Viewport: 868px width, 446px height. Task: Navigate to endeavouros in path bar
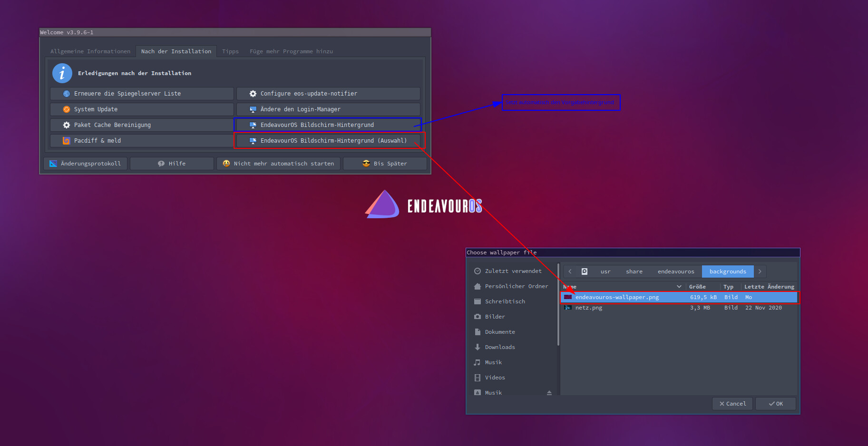click(676, 271)
